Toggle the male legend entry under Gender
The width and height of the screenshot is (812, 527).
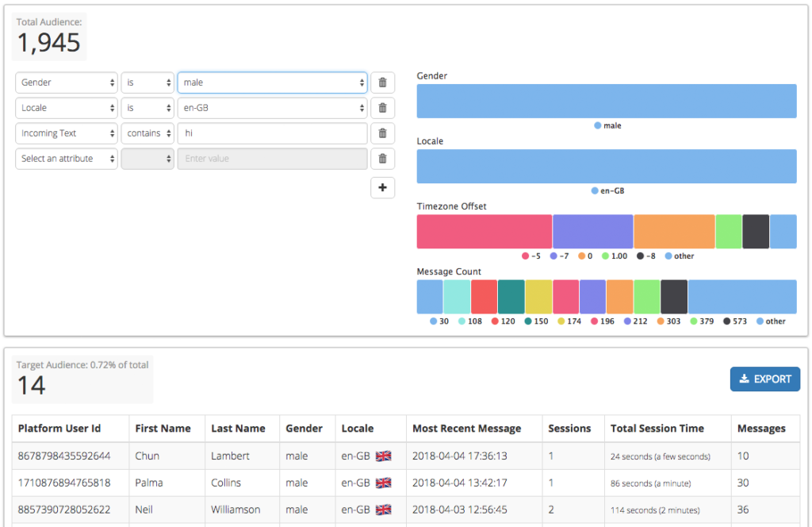point(607,125)
